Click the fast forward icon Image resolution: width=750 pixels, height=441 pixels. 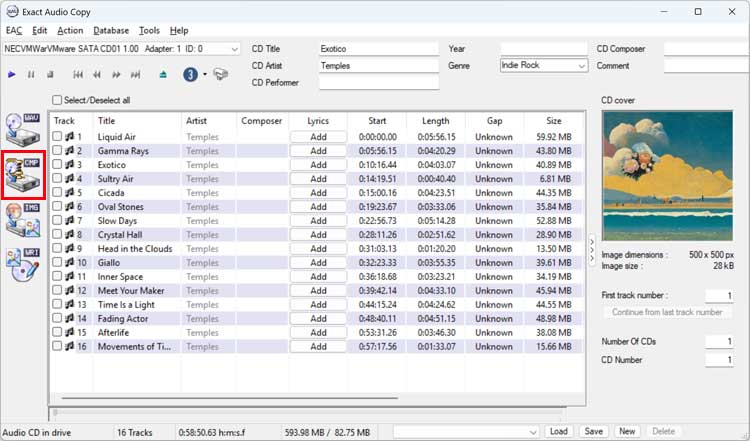[x=116, y=75]
